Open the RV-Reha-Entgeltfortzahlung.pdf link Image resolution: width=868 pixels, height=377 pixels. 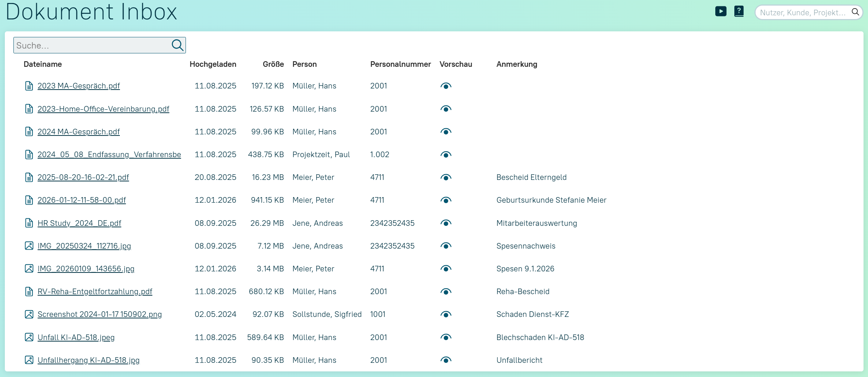point(95,292)
